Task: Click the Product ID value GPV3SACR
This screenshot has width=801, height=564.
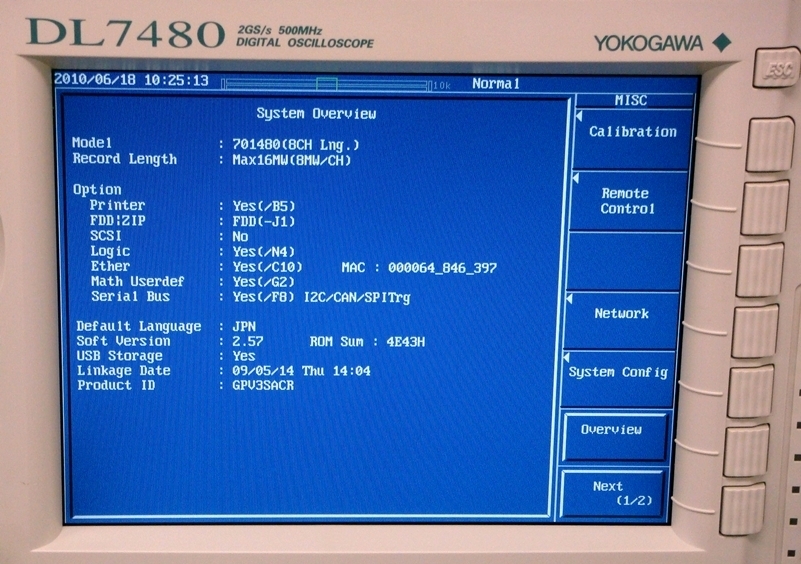Action: [x=263, y=386]
